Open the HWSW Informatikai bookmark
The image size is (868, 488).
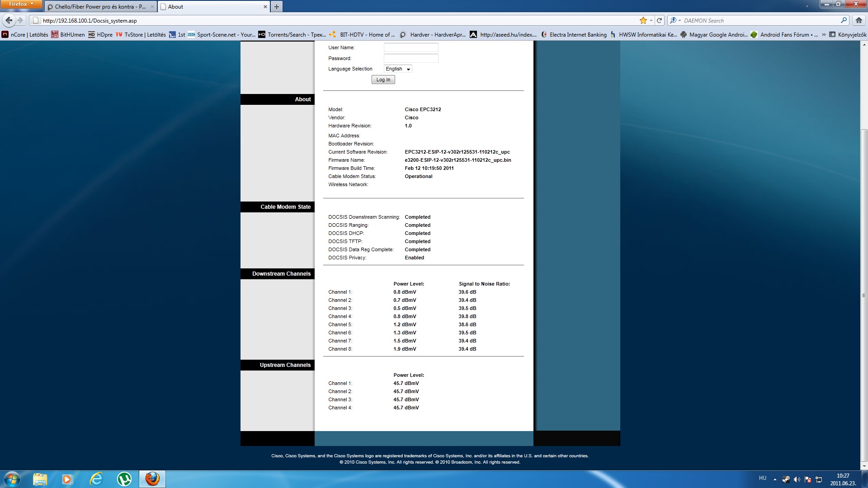coord(643,34)
